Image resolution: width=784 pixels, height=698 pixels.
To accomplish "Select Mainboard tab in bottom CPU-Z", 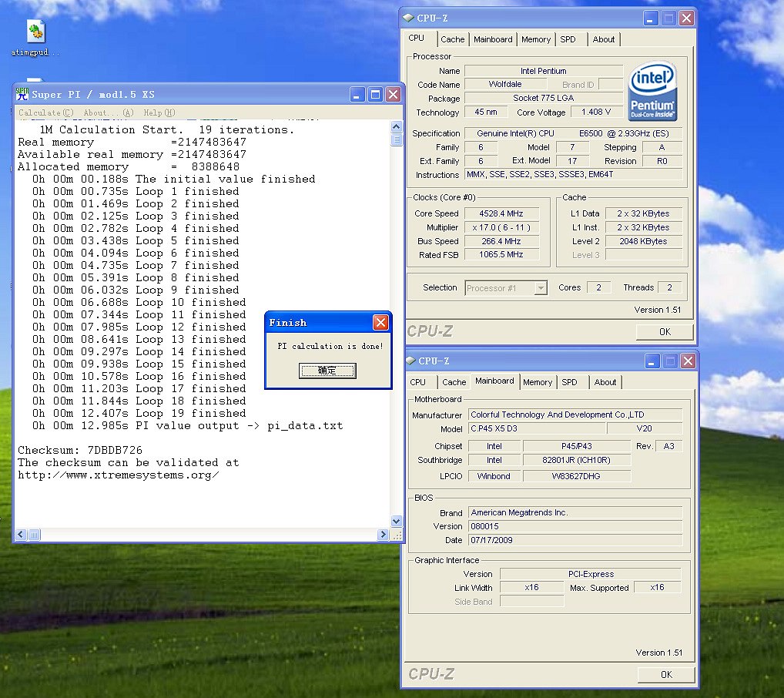I will tap(494, 381).
